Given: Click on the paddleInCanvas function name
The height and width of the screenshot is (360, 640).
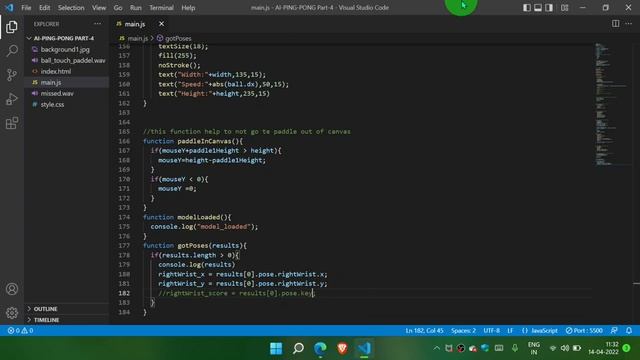Looking at the screenshot, I should coord(204,141).
